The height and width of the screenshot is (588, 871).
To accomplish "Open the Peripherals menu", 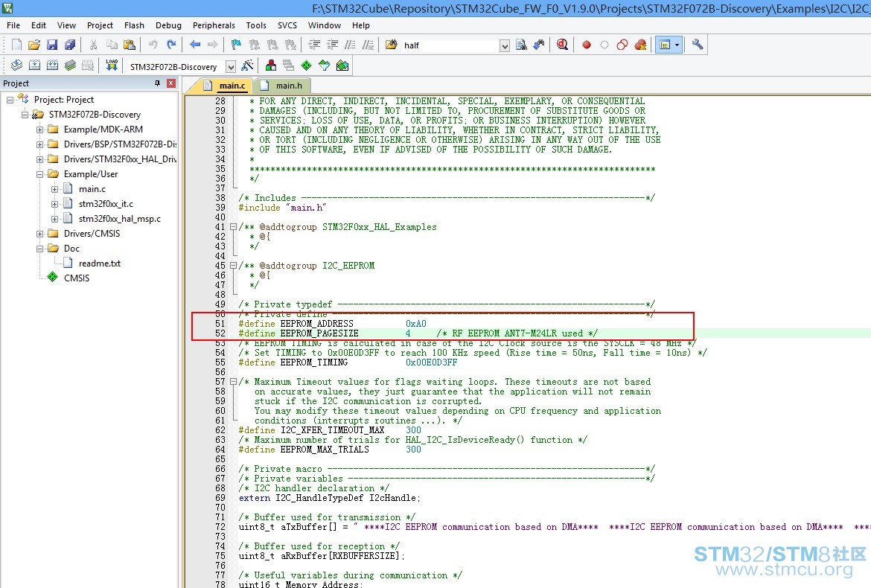I will [x=214, y=25].
